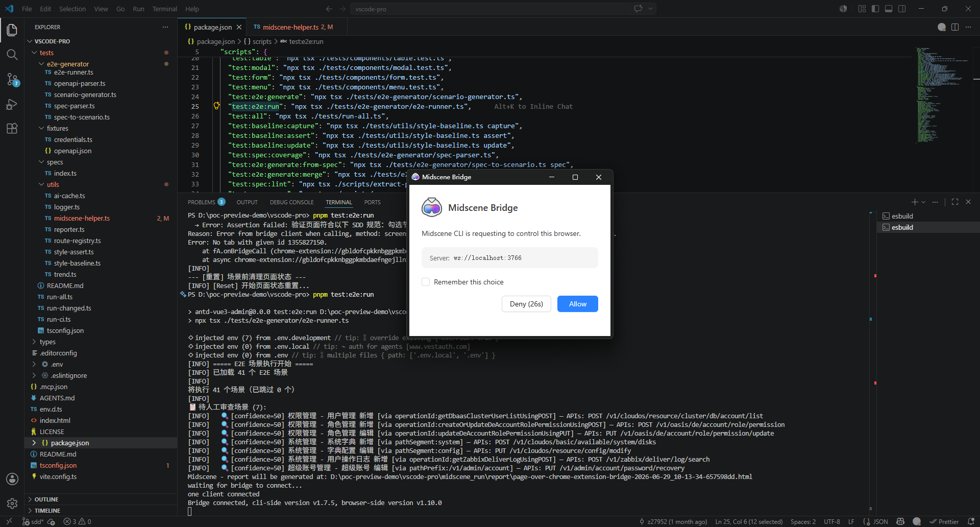Click Allow in Midscene Bridge dialog

(x=577, y=304)
